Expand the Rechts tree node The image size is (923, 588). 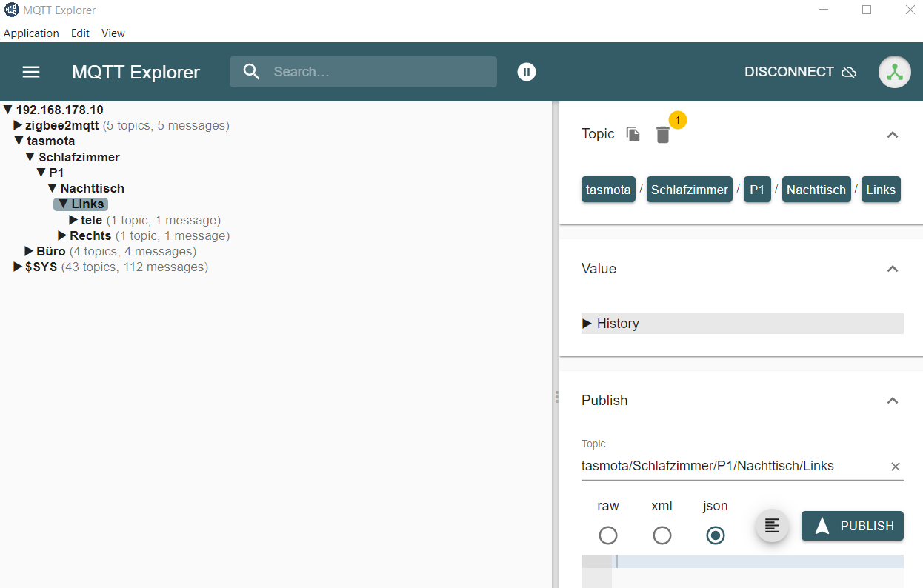coord(62,235)
